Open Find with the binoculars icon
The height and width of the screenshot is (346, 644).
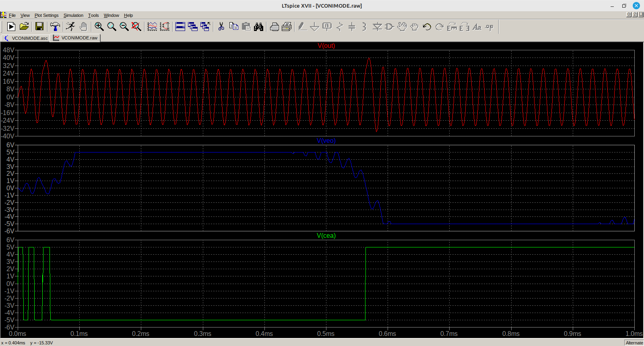(x=258, y=27)
